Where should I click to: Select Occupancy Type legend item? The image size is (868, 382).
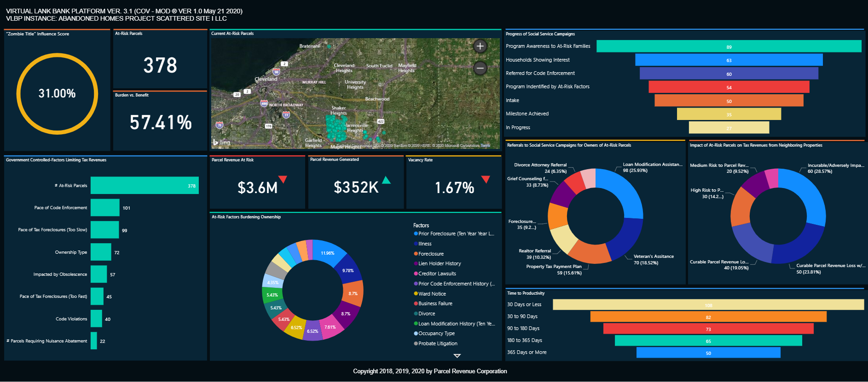tap(434, 333)
